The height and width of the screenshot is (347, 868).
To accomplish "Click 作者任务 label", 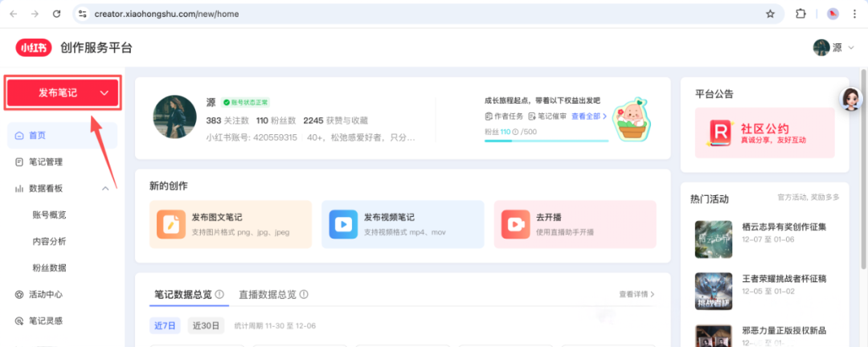I will click(508, 116).
